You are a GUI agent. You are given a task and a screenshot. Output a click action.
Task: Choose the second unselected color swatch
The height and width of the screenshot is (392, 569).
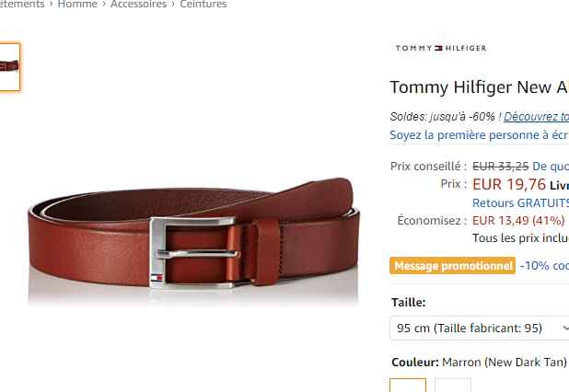tap(453, 385)
